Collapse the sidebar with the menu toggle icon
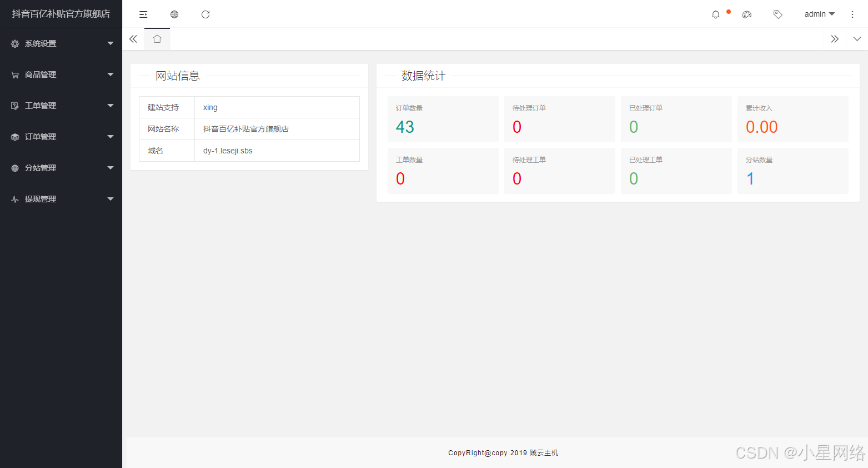The width and height of the screenshot is (868, 468). (143, 14)
